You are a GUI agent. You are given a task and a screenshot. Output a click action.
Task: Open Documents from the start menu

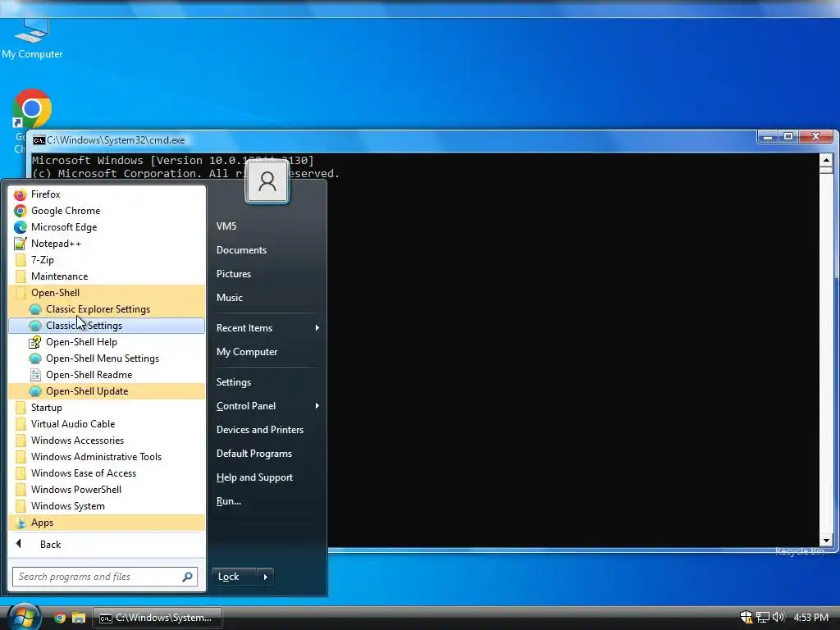[268, 250]
